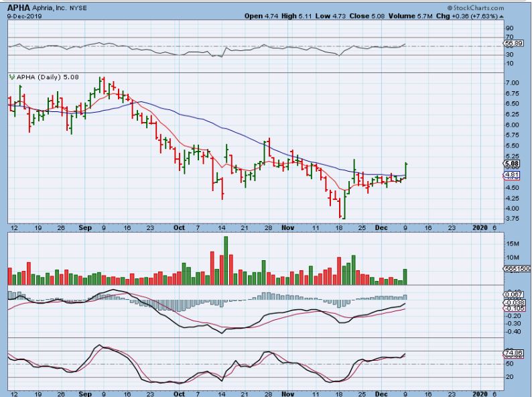Click the -0.40 MACD axis label

coord(514,331)
